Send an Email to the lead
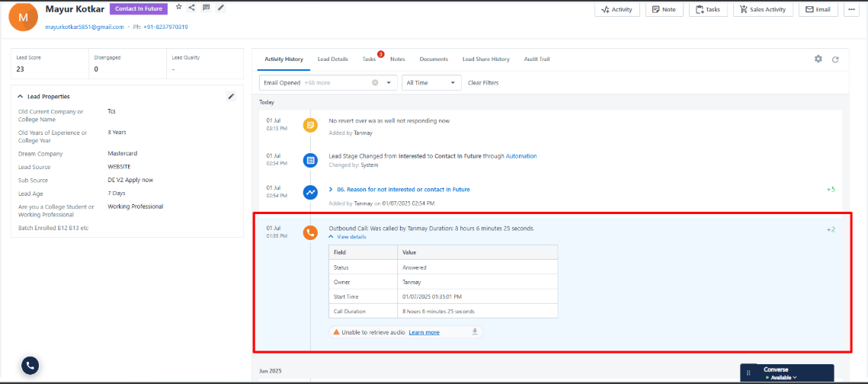The image size is (868, 384). (x=818, y=9)
